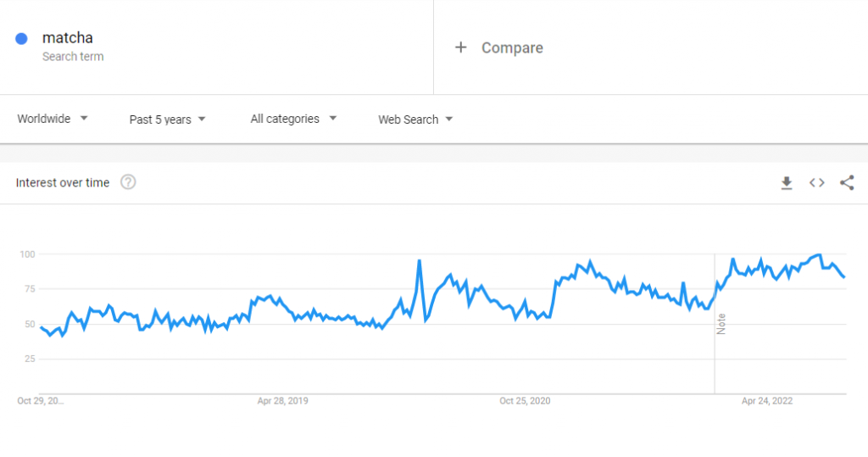The width and height of the screenshot is (868, 457).
Task: Click the Apr 28, 2019 axis label
Action: coord(282,401)
